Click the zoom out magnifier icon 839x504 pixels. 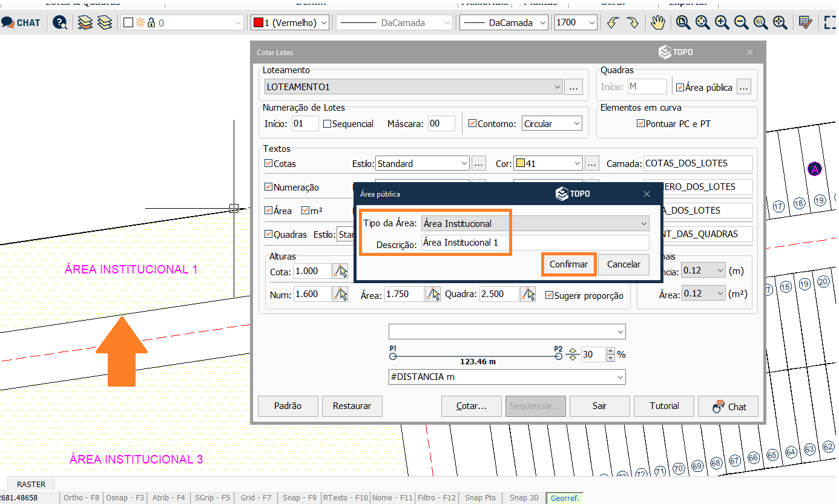pos(741,23)
